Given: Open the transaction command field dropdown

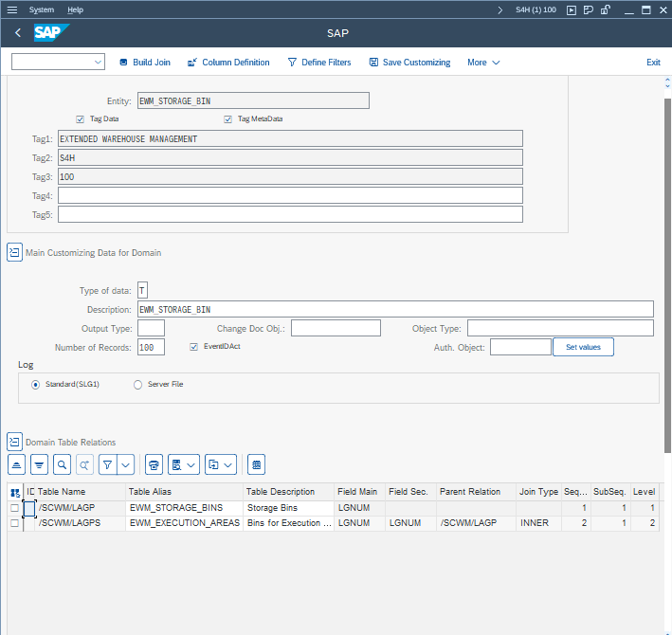Looking at the screenshot, I should (x=99, y=63).
